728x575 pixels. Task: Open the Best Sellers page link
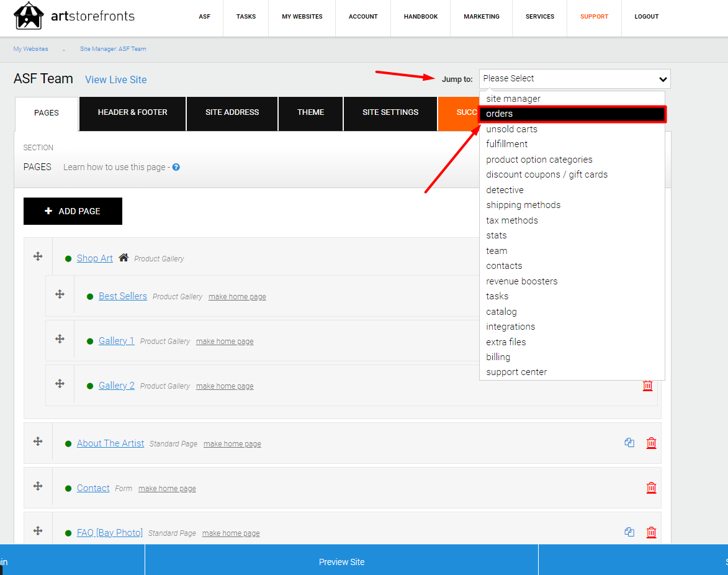coord(122,296)
